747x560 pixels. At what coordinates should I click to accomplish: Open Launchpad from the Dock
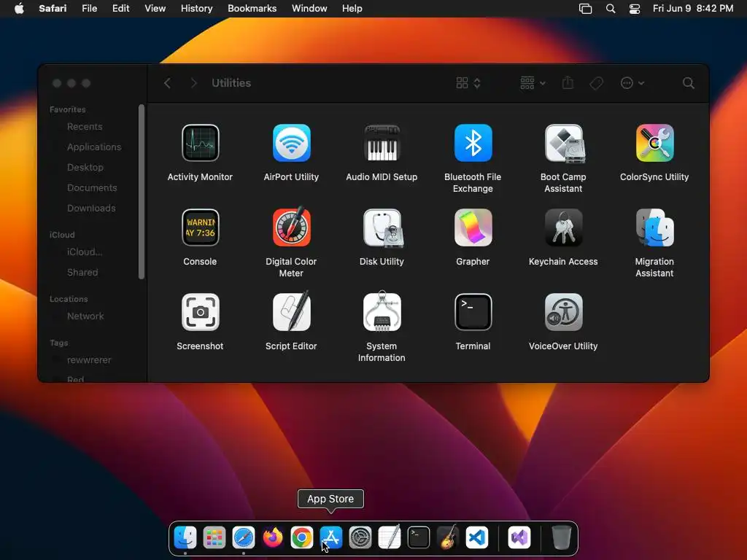pyautogui.click(x=214, y=537)
